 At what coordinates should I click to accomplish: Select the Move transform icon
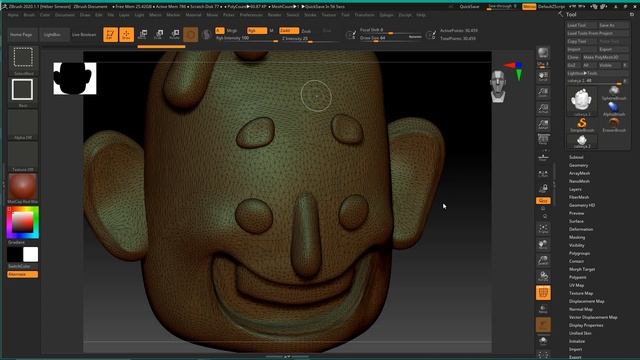pos(142,34)
